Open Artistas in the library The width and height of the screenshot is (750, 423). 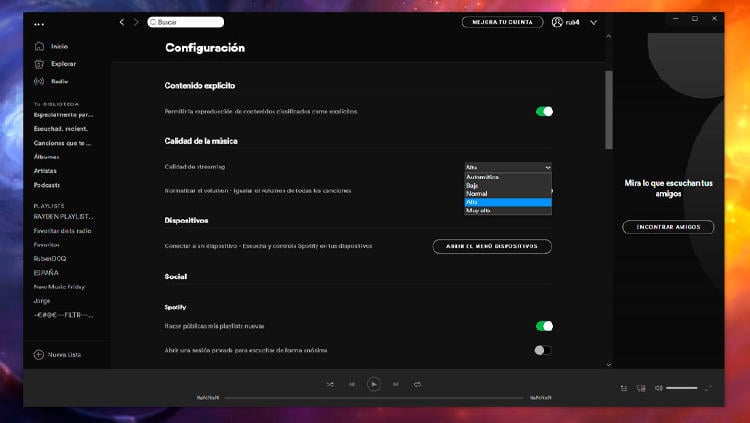pos(45,171)
